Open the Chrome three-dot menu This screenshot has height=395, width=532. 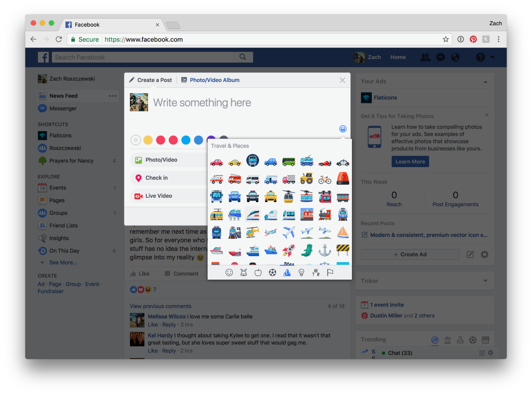coord(498,39)
